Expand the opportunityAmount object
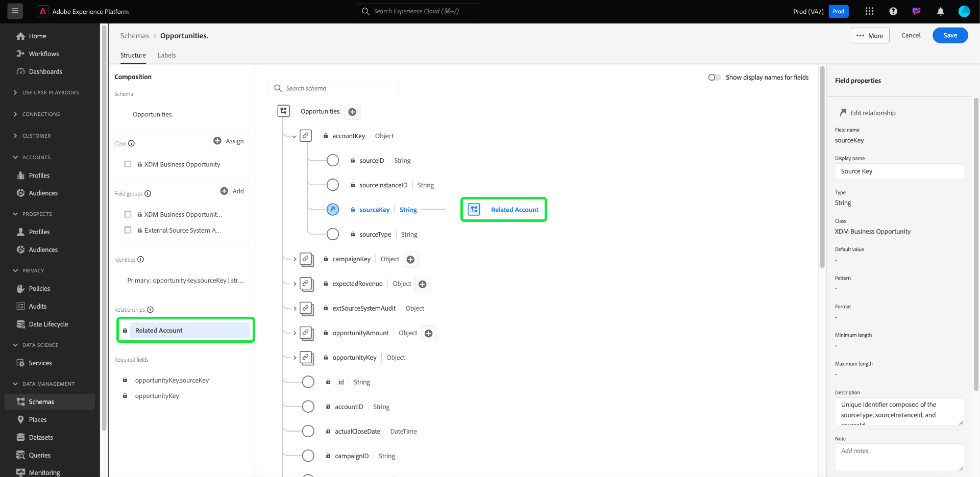Viewport: 980px width, 477px height. (x=295, y=334)
